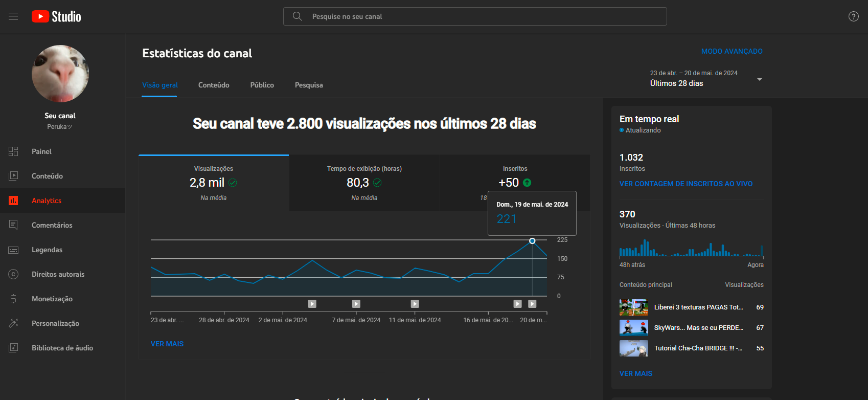This screenshot has width=868, height=400.
Task: Open the date range dropdown arrow
Action: (760, 79)
